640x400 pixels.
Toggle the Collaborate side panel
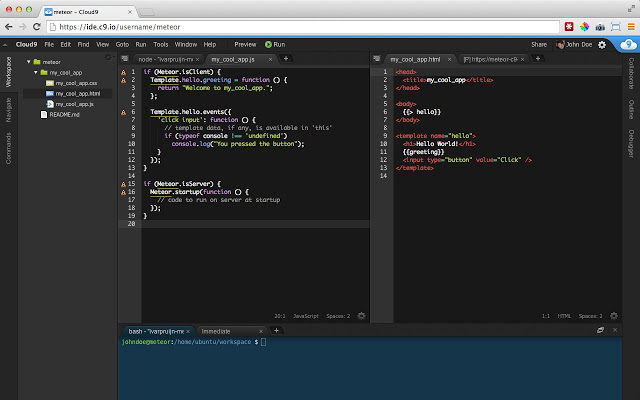(631, 73)
